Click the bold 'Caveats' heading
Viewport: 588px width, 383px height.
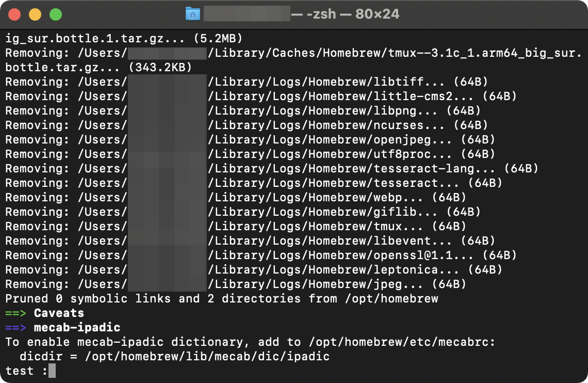[x=59, y=313]
